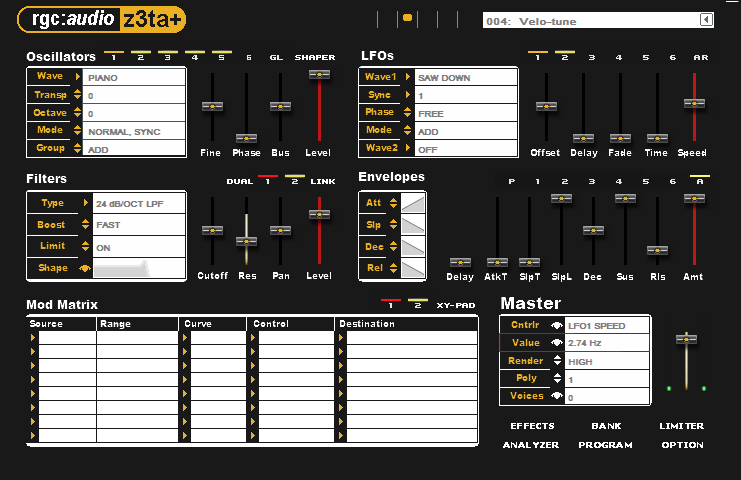Change the Master Poly up/down arrows
Screen dimensions: 741x480
pyautogui.click(x=557, y=378)
